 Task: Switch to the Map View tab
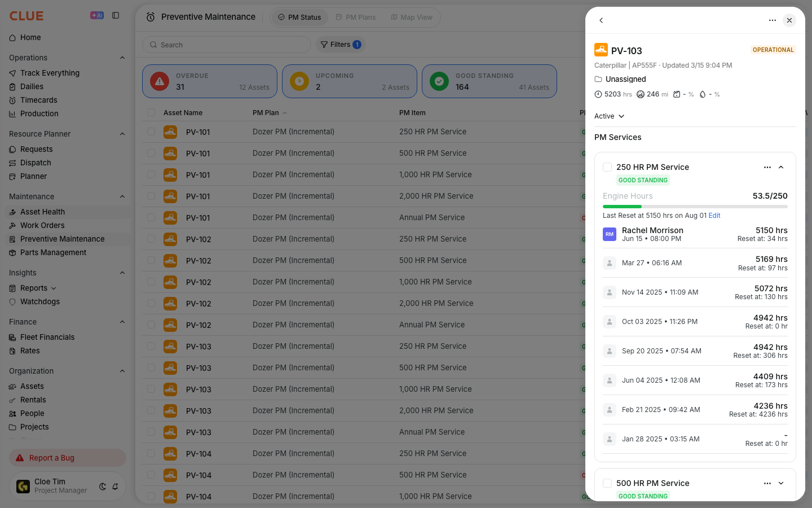click(x=412, y=17)
